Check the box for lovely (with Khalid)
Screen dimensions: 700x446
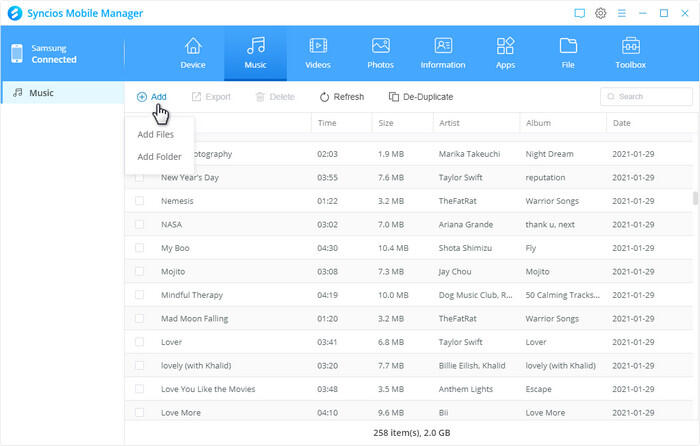139,366
